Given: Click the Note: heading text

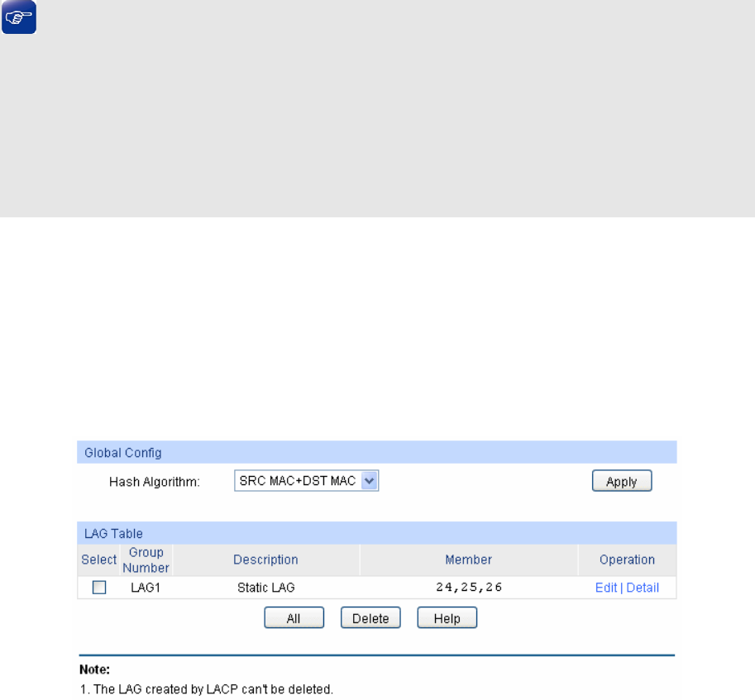Looking at the screenshot, I should pyautogui.click(x=95, y=669).
